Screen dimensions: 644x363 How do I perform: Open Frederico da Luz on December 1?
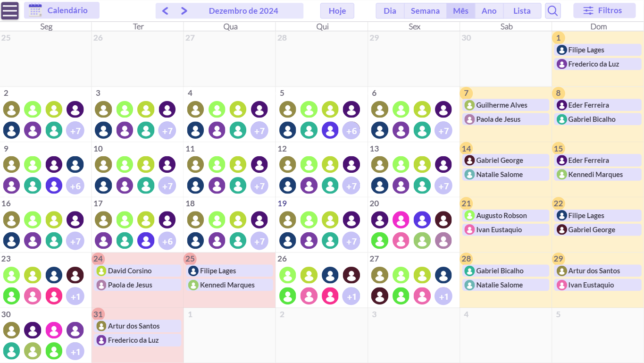pos(598,64)
